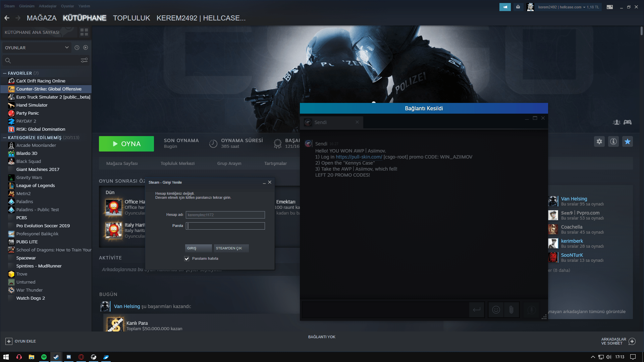Toggle the Parolamı hatırla checkbox
Screen dimensions: 644x362
tap(187, 258)
